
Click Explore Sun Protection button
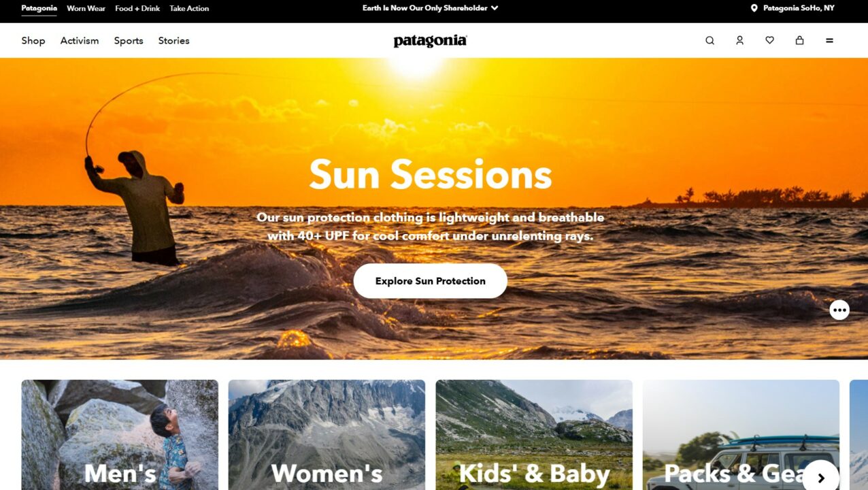[430, 281]
